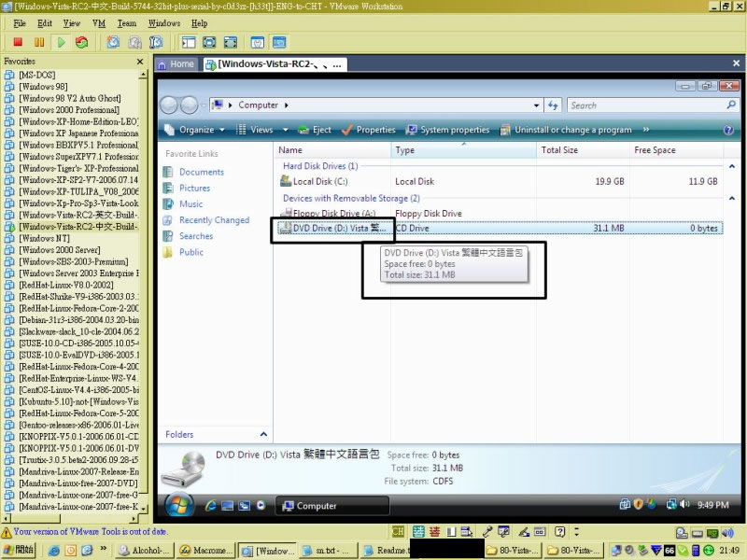Image resolution: width=747 pixels, height=560 pixels.
Task: Open the VMware File menu
Action: (x=20, y=23)
